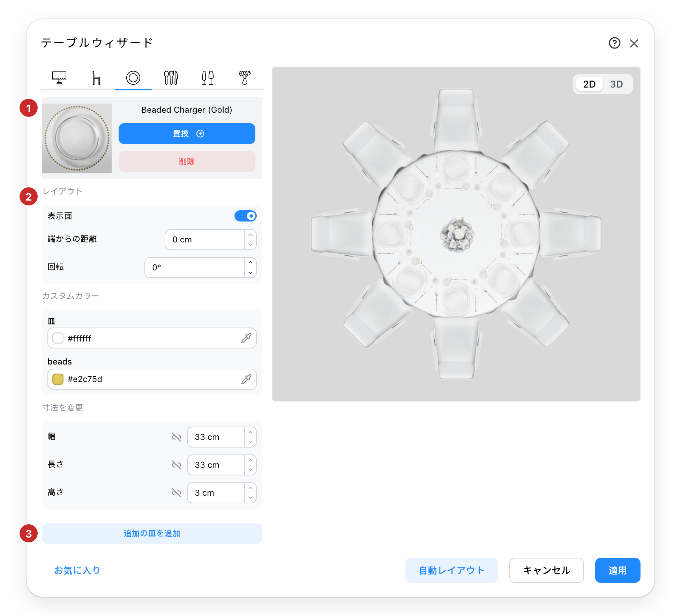Apply changes with 適用 button
Screen dimensions: 674x616
coord(618,570)
